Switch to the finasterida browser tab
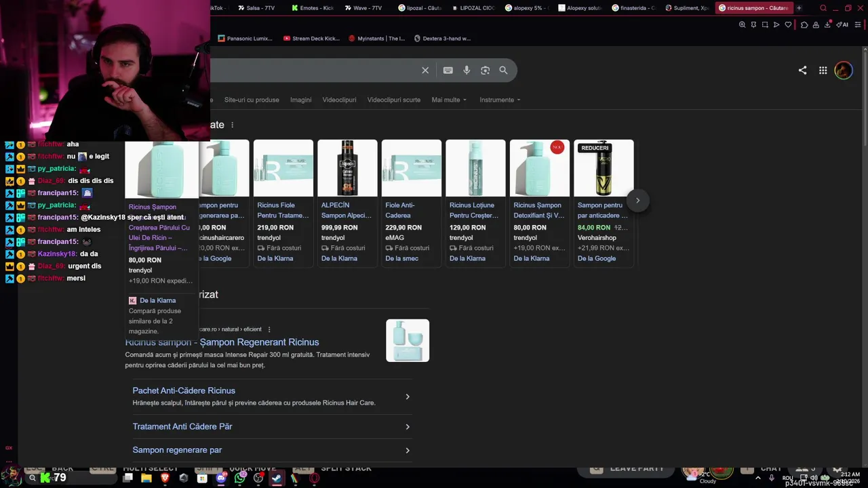868x488 pixels. tap(633, 8)
